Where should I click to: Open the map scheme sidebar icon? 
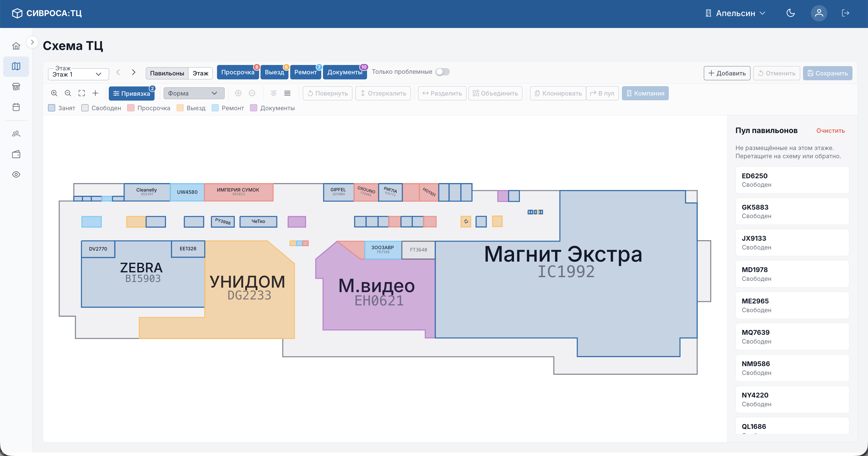(16, 66)
